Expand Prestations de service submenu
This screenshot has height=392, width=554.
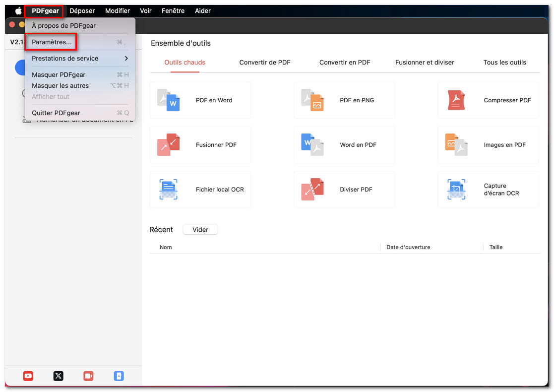coord(80,59)
